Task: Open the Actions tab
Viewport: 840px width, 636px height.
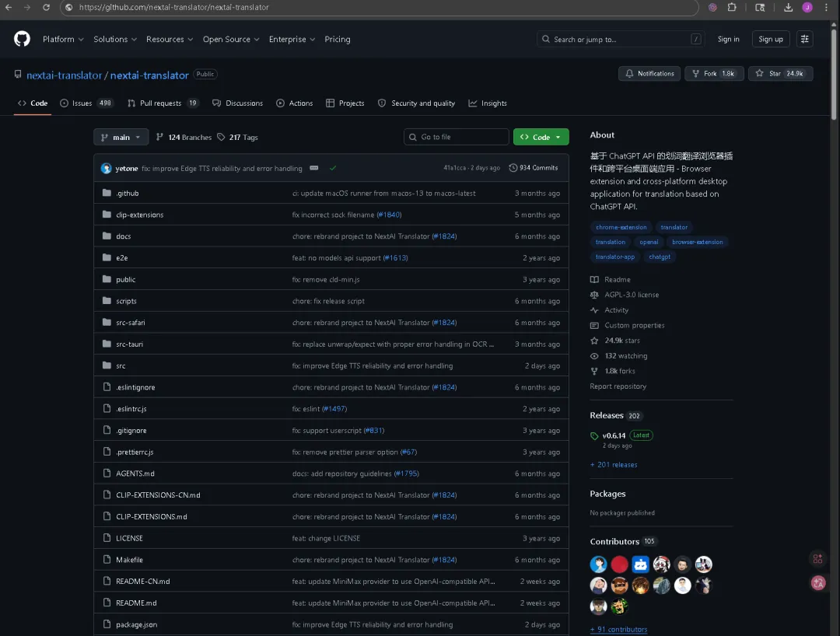Action: [x=295, y=103]
